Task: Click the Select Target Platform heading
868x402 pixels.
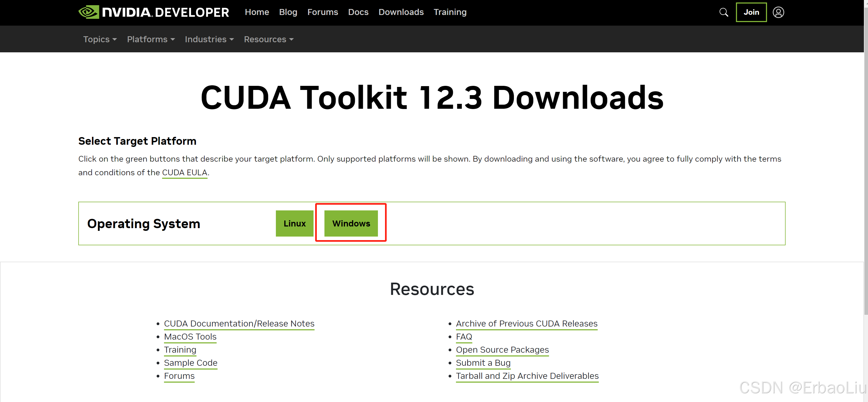Action: (x=137, y=141)
